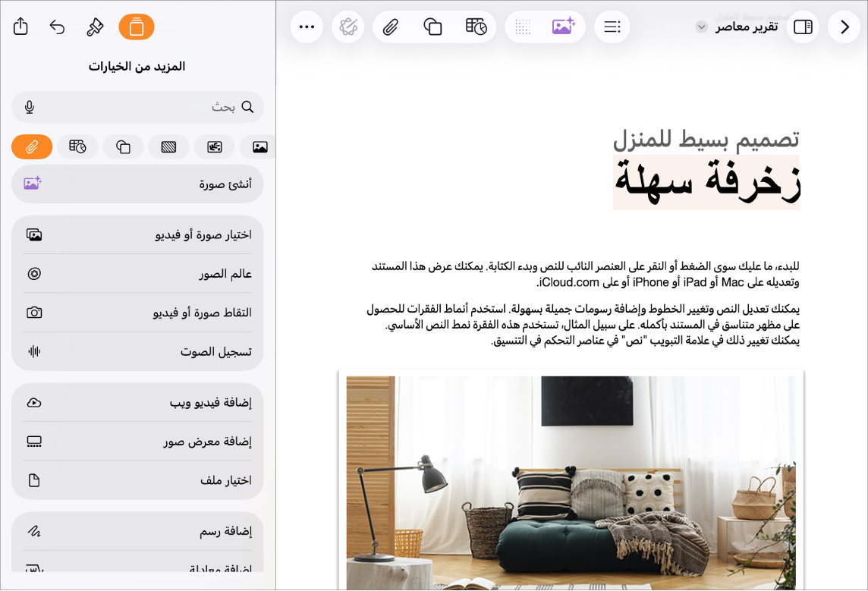868x591 pixels.
Task: Tap the sparkle image icon beside create image
Action: tap(33, 183)
